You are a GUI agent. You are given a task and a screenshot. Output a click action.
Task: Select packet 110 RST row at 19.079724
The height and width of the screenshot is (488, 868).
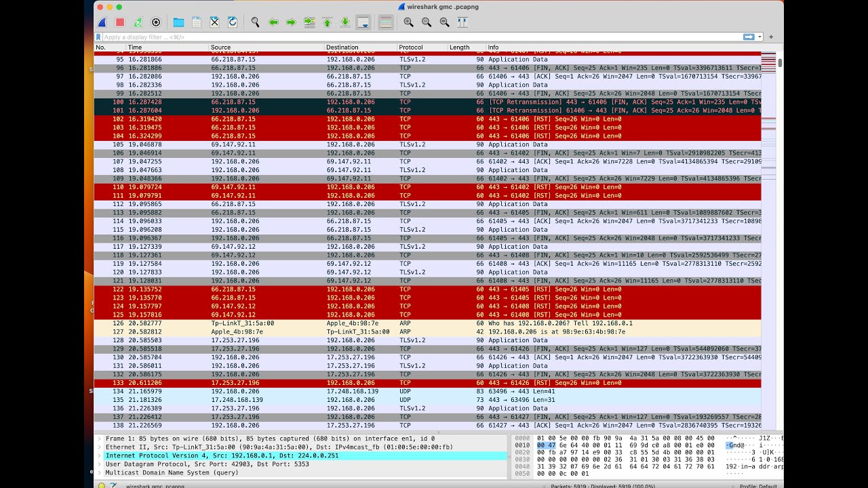(x=427, y=187)
